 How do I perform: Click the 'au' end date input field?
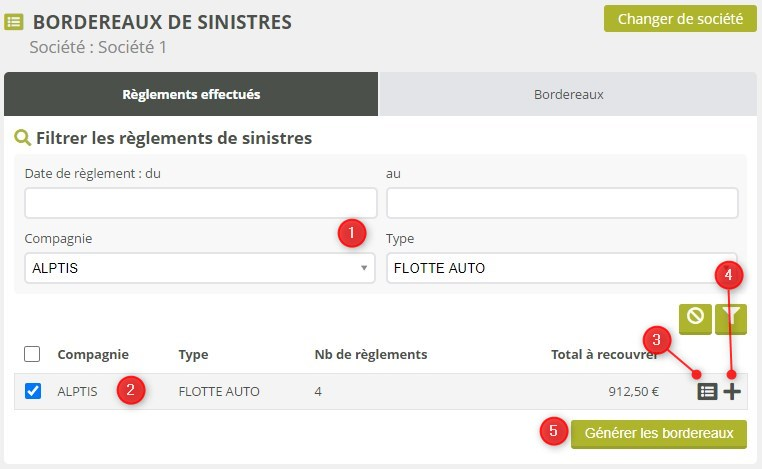(561, 203)
